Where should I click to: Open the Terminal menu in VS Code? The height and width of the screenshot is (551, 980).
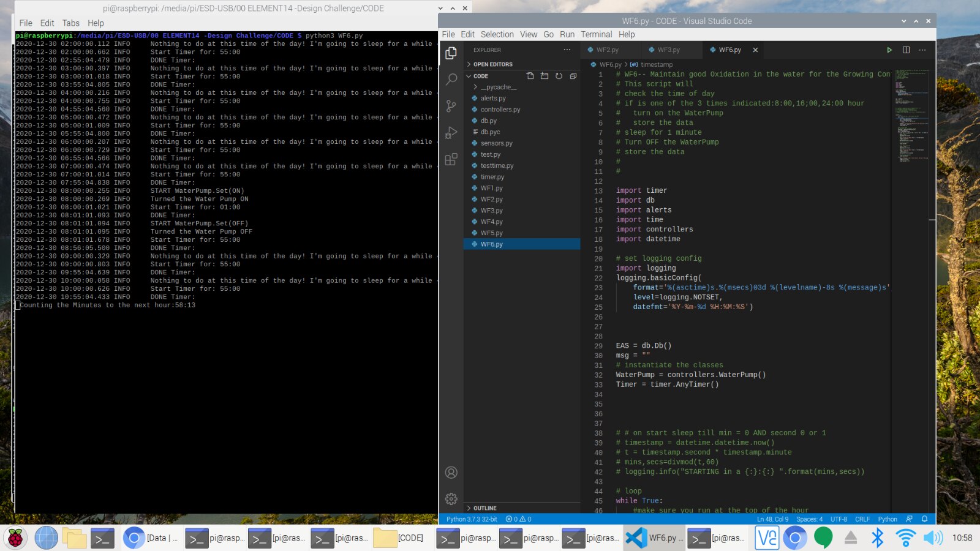[596, 34]
